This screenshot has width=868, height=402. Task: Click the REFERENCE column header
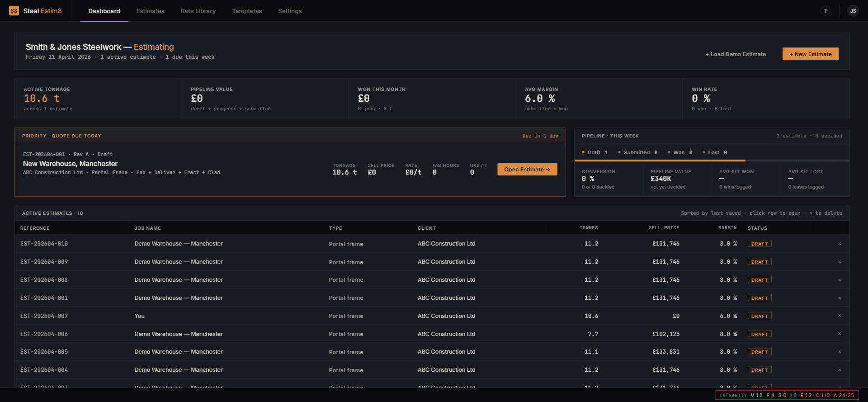pos(35,228)
